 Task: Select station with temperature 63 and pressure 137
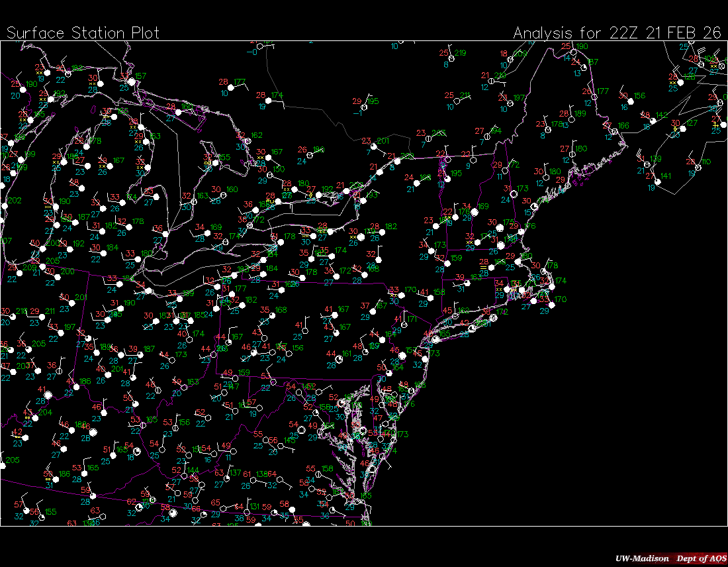click(226, 478)
